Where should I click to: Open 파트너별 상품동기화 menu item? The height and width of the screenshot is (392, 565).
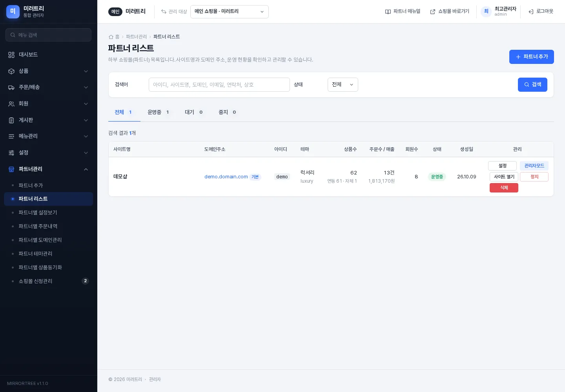48,268
